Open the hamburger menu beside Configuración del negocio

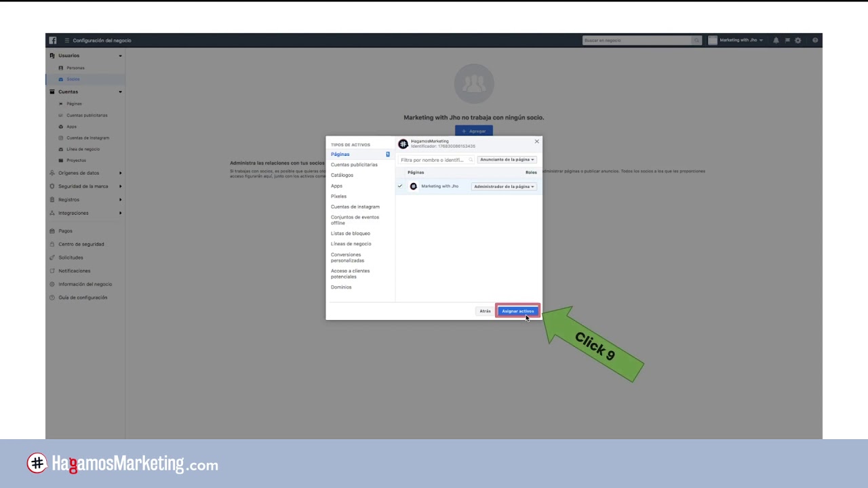coord(66,41)
